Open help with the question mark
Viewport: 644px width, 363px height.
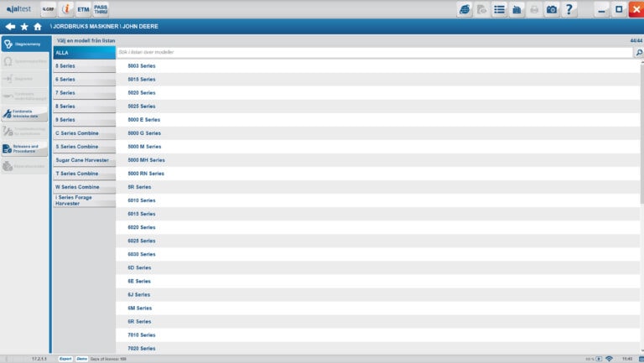click(569, 9)
